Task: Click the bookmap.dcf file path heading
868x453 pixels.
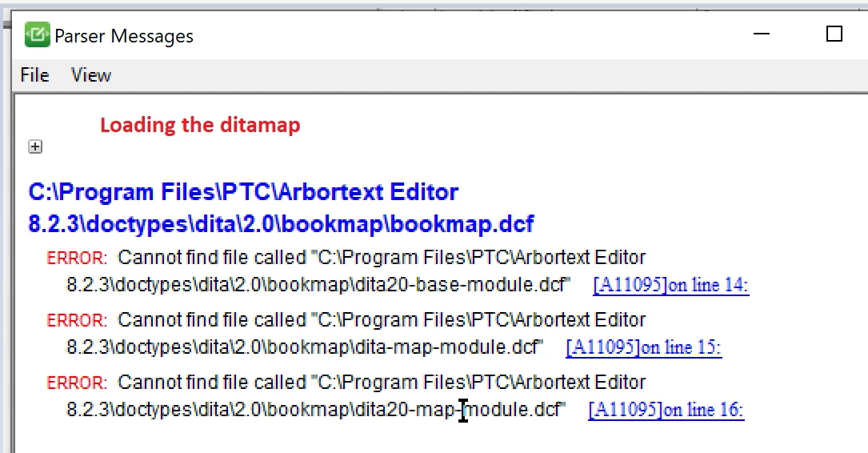Action: (281, 207)
